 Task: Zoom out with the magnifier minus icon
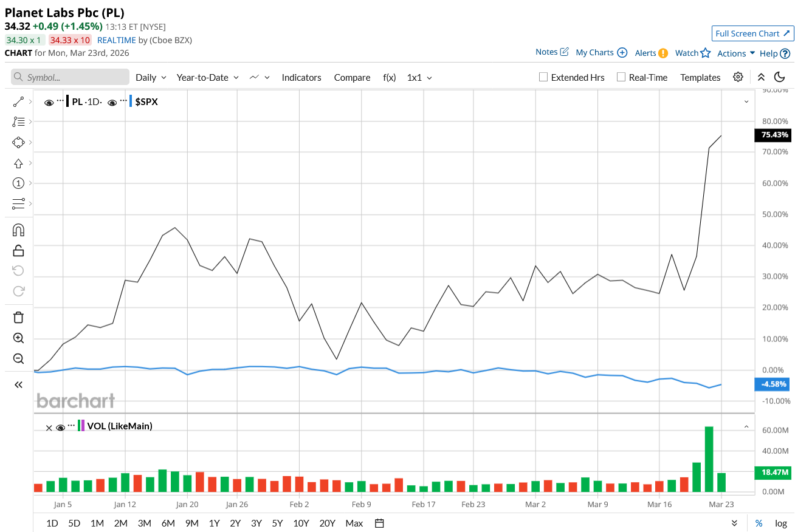pyautogui.click(x=18, y=358)
